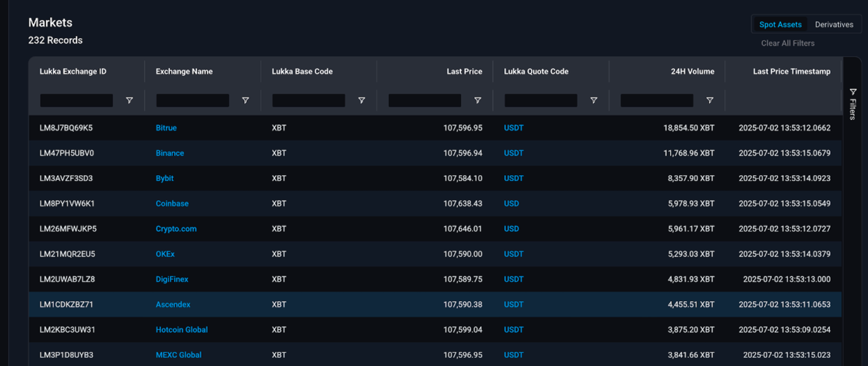Open the Bitrue exchange link
Screen dimensions: 868x366
166,128
